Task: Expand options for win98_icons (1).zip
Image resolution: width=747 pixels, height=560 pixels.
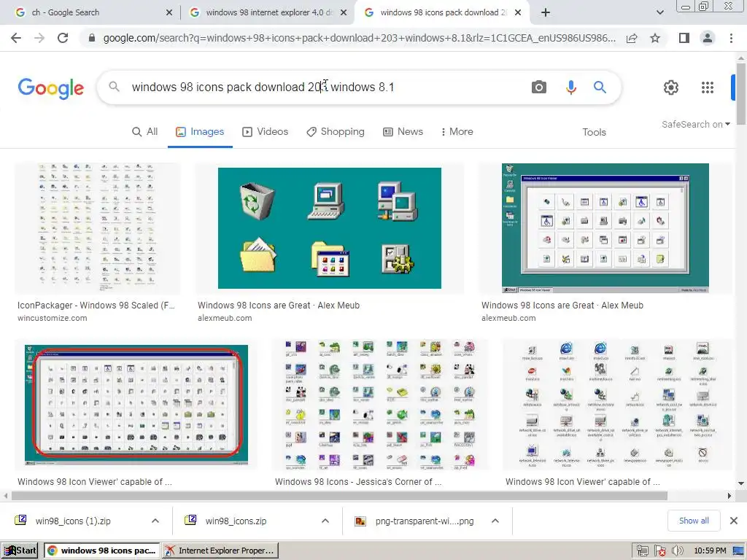Action: coord(155,521)
